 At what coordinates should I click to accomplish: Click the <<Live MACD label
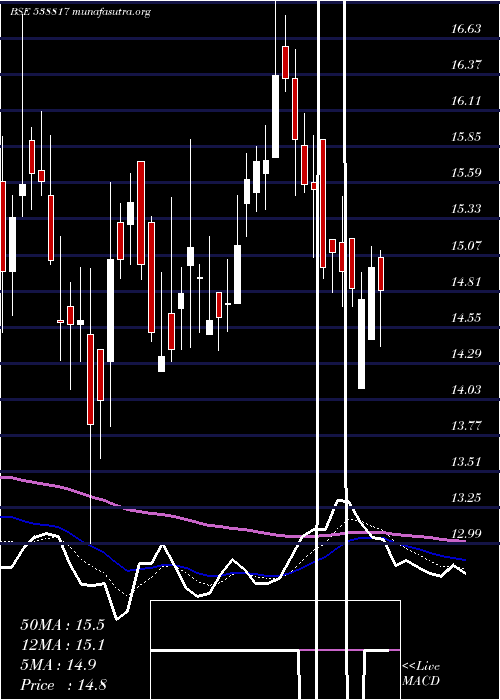pyautogui.click(x=421, y=673)
